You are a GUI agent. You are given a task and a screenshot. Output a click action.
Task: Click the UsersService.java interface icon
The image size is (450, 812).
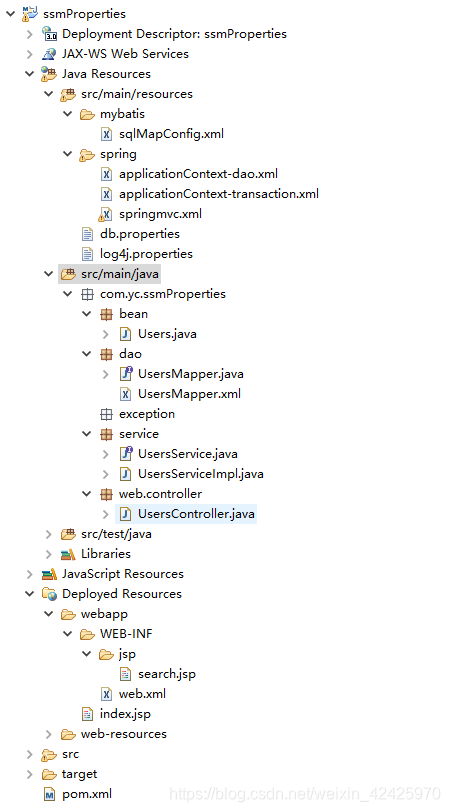tap(126, 454)
